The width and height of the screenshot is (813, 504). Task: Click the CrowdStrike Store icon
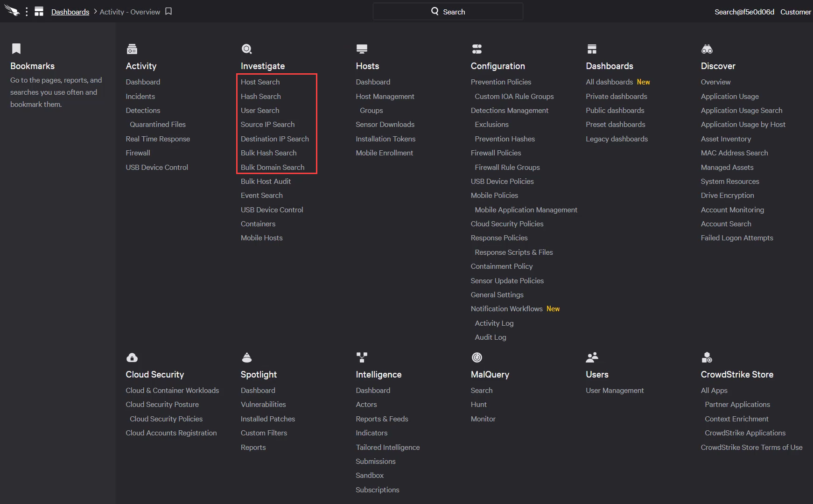tap(707, 357)
